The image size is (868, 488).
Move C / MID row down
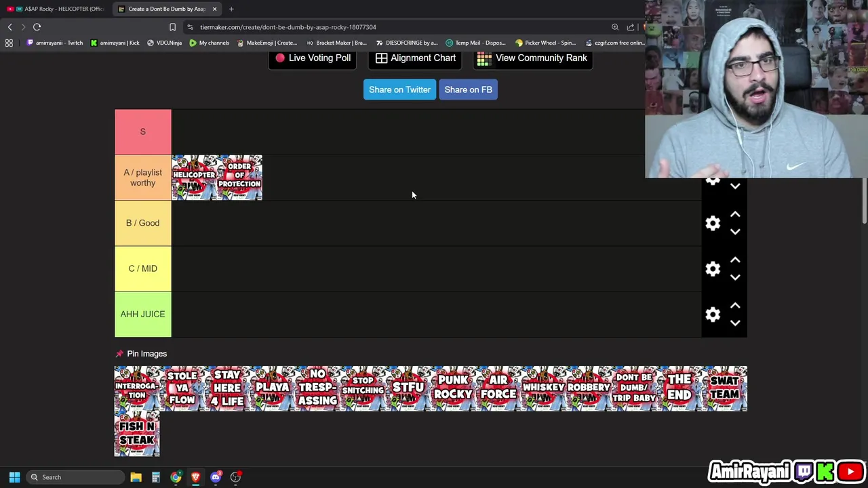(735, 277)
